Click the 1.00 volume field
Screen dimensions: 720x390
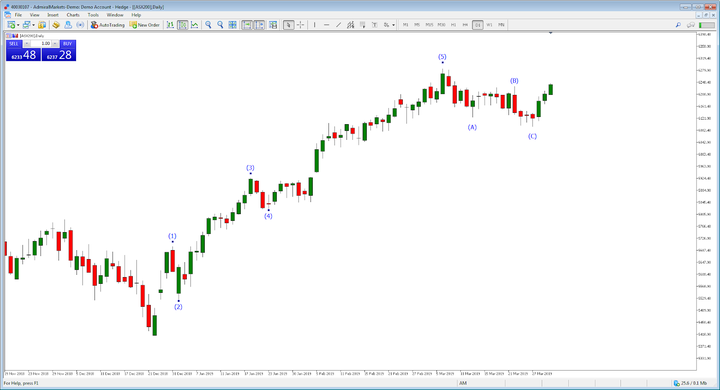(x=41, y=44)
